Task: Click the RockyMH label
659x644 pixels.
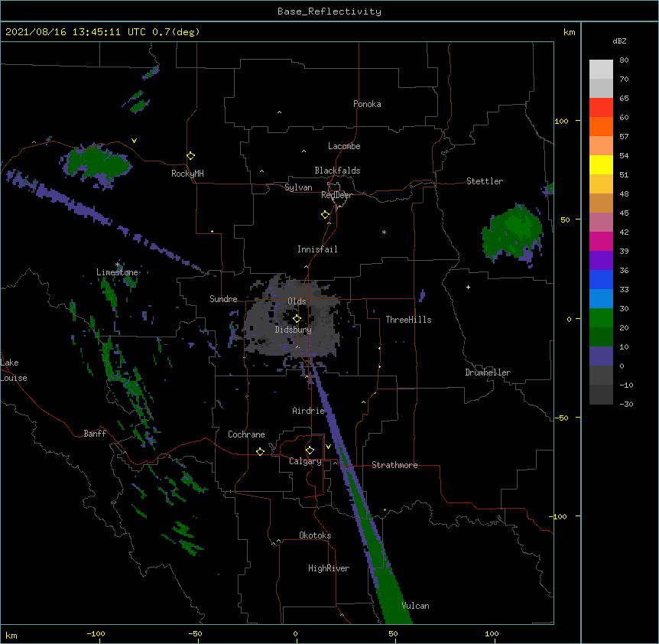Action: 187,174
